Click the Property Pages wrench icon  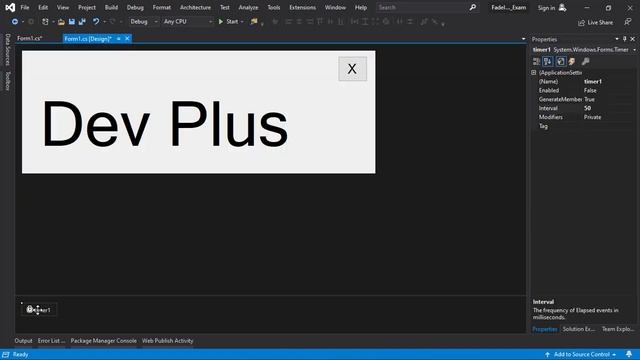coord(585,62)
